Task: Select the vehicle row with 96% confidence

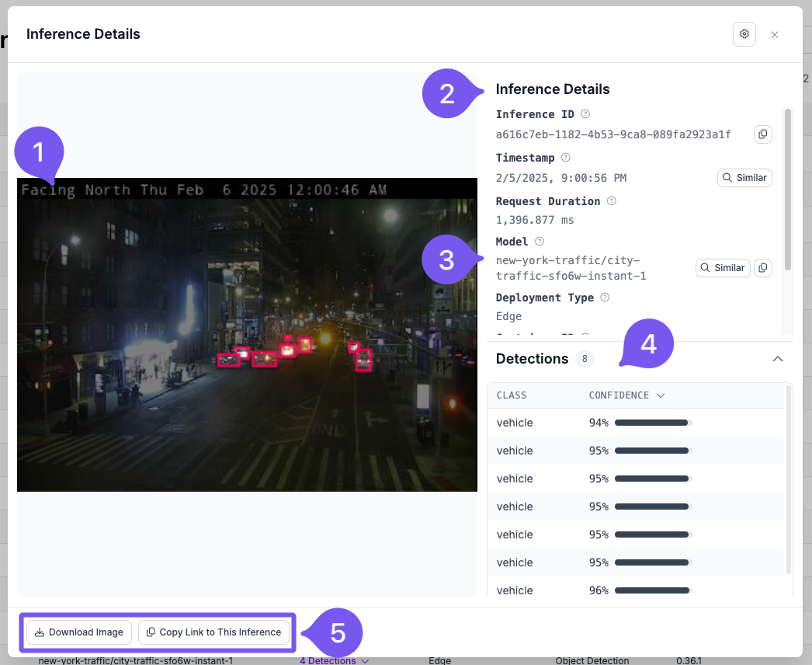Action: [x=637, y=590]
